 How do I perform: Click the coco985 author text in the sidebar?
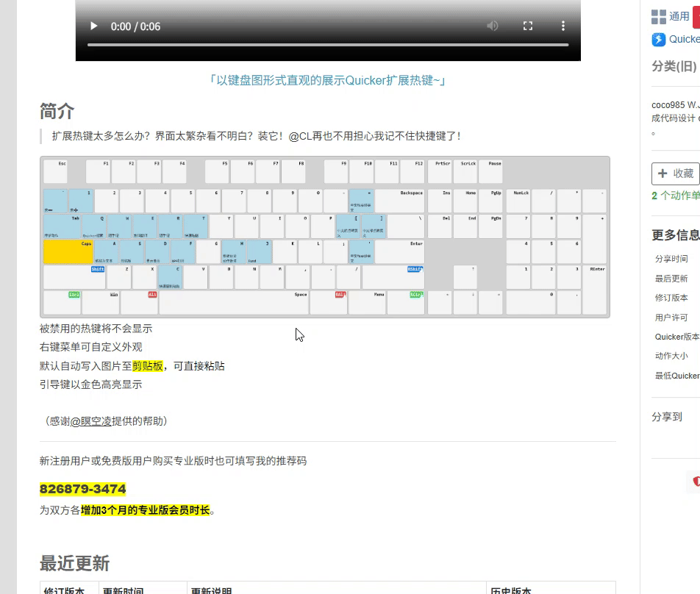point(668,105)
